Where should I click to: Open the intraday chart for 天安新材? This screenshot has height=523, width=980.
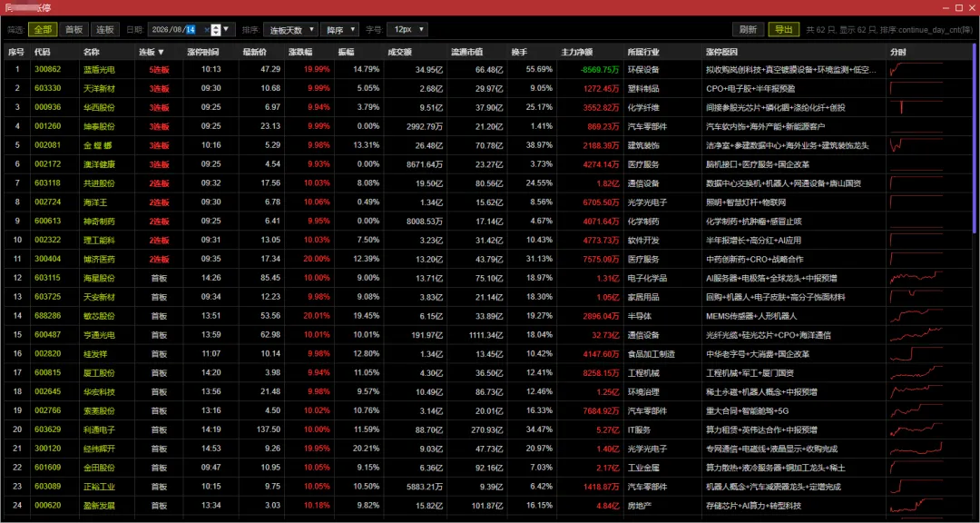(916, 297)
